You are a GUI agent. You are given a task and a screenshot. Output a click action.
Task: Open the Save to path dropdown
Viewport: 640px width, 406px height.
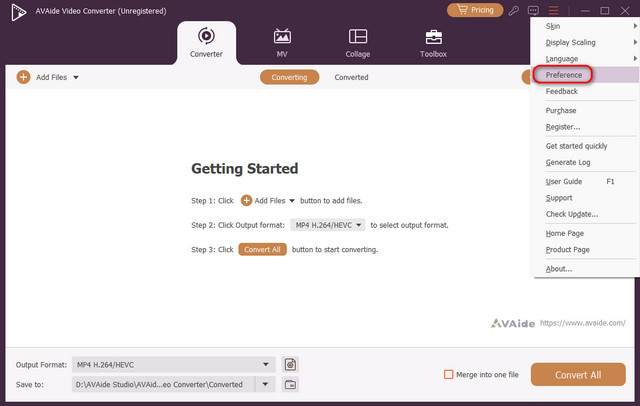point(266,384)
